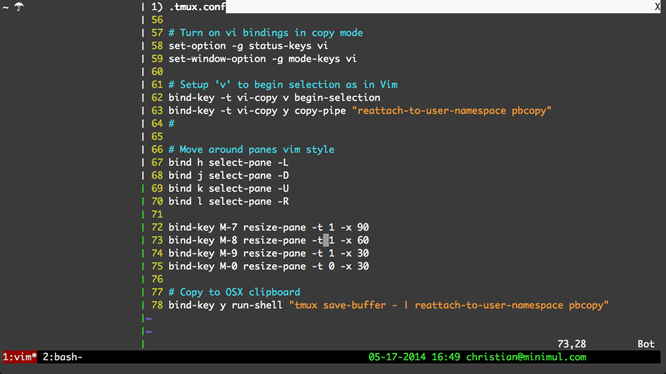Close the tab line with the X
This screenshot has height=374, width=666.
coord(657,6)
